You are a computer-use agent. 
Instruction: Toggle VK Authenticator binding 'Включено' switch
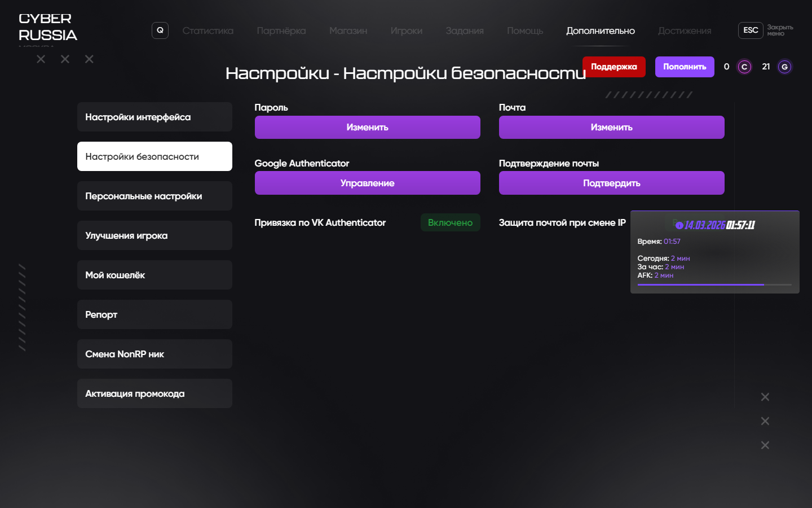[450, 222]
